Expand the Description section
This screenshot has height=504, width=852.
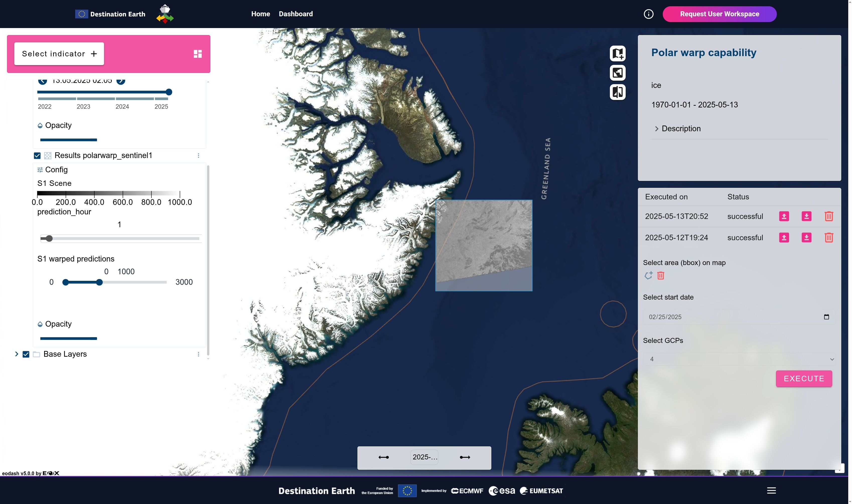point(656,129)
